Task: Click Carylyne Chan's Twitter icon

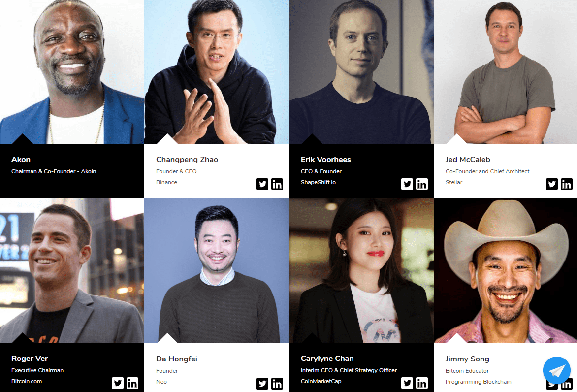Action: (x=407, y=383)
